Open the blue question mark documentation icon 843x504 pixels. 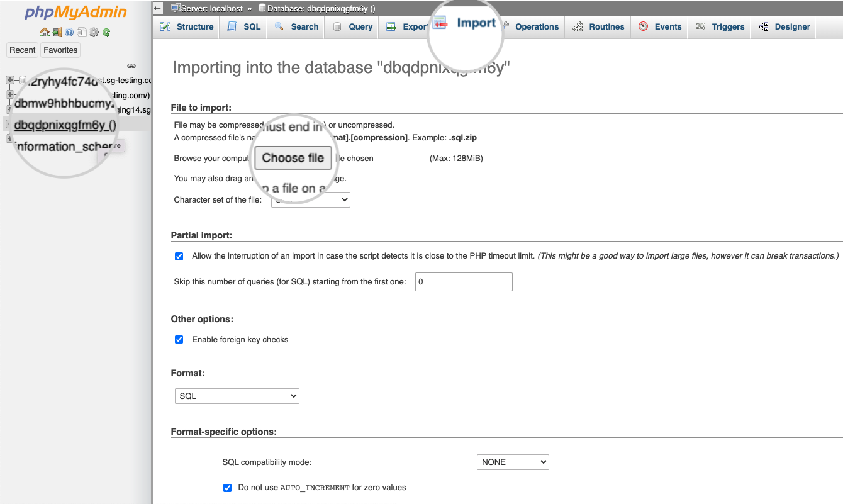tap(69, 32)
